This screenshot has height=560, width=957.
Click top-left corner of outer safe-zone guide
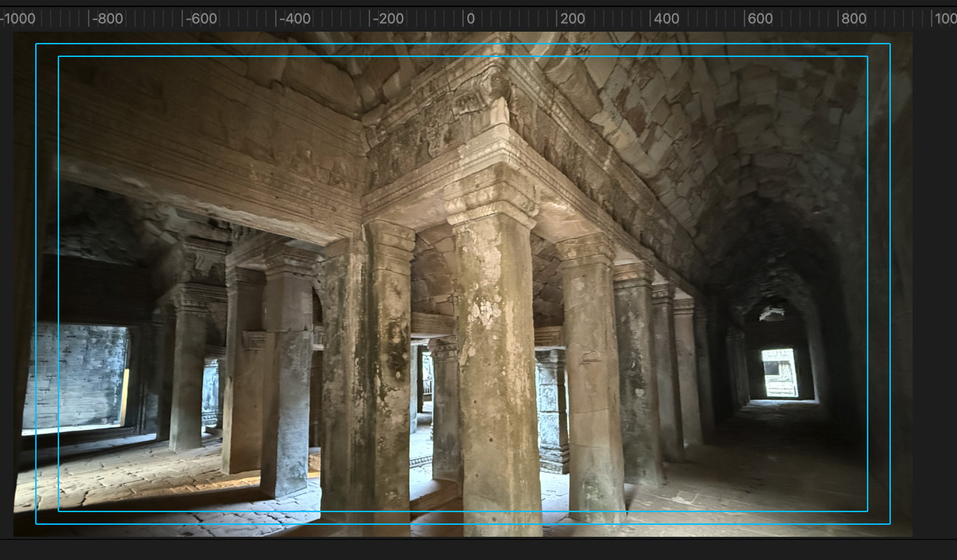(x=37, y=44)
